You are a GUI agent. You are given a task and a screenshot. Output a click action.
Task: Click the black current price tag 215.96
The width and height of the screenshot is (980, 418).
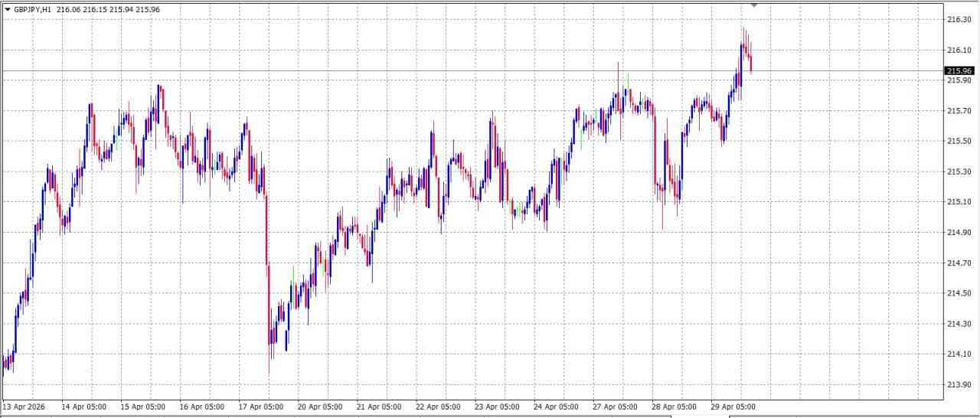pos(959,71)
